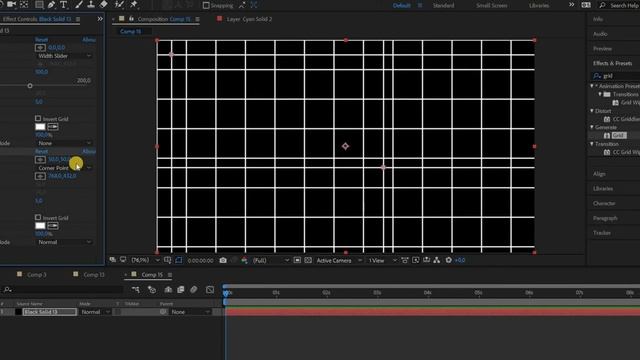640x360 pixels.
Task: Toggle transparency grid in viewer
Action: click(x=308, y=260)
